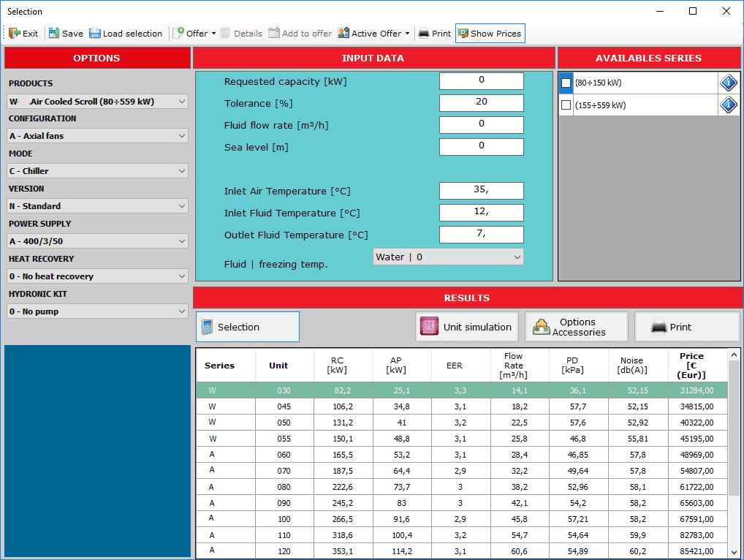Check the 80÷150 kW series checkbox
Viewport: 744px width, 560px height.
pyautogui.click(x=566, y=83)
